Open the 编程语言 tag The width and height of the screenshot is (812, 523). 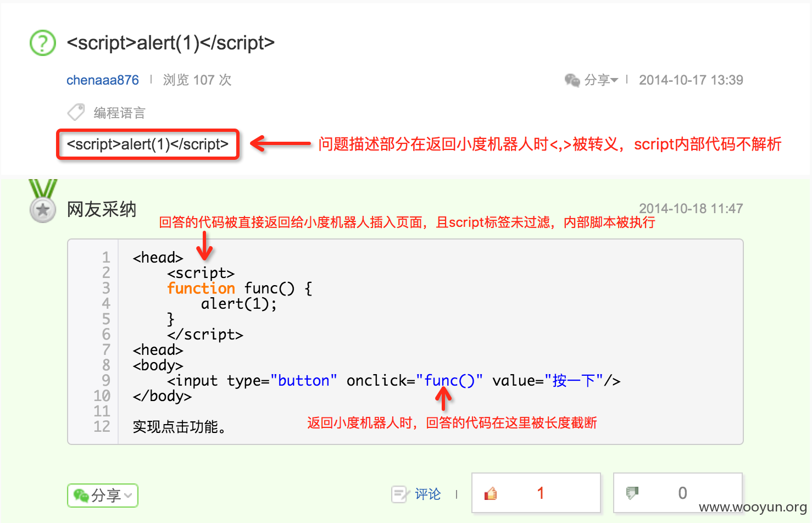click(x=119, y=113)
